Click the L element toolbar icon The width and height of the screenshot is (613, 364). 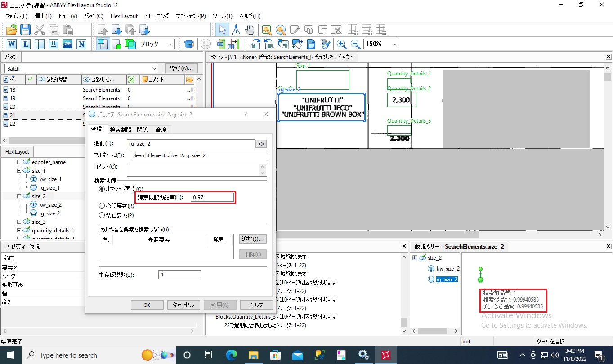tap(26, 44)
